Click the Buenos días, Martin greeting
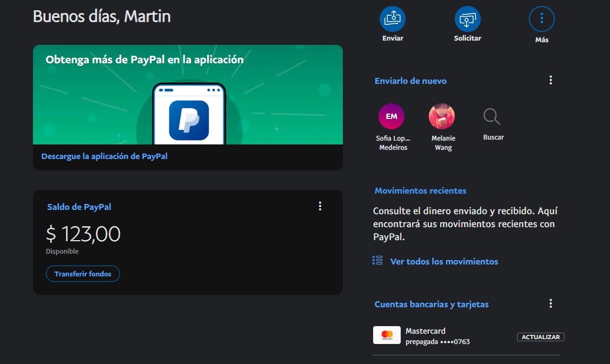Screen dimensions: 610x364 point(102,16)
